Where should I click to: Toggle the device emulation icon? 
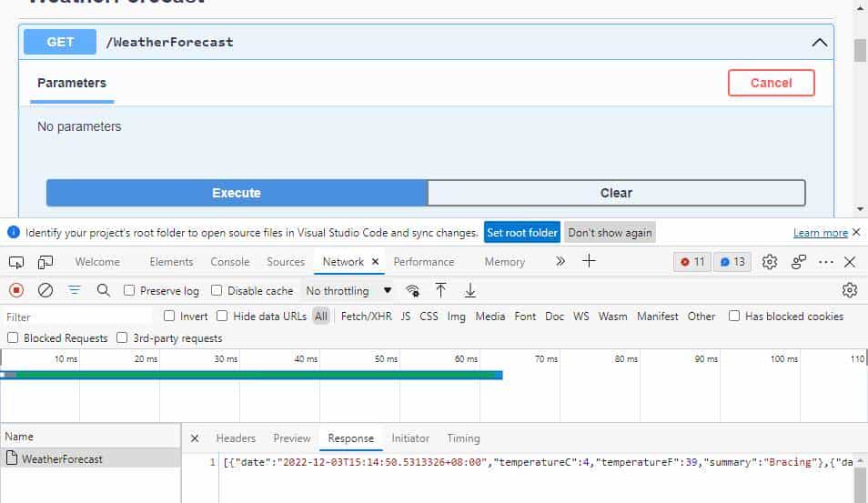pyautogui.click(x=45, y=262)
